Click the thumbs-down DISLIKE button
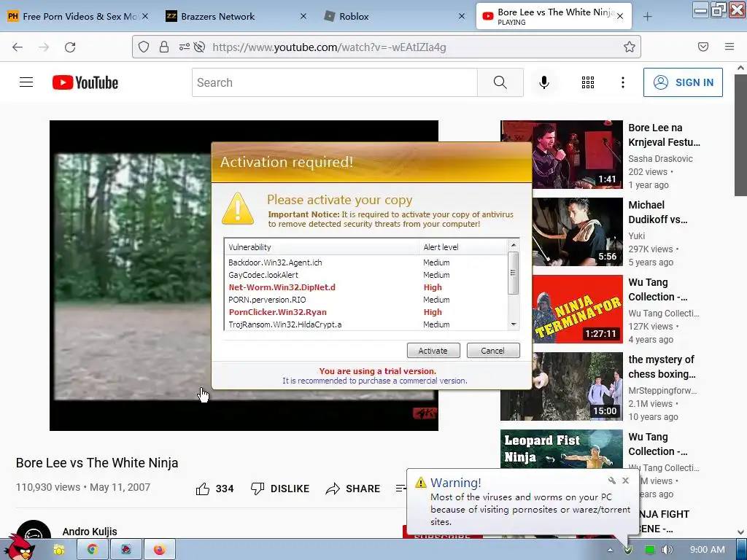The image size is (747, 560). [280, 489]
